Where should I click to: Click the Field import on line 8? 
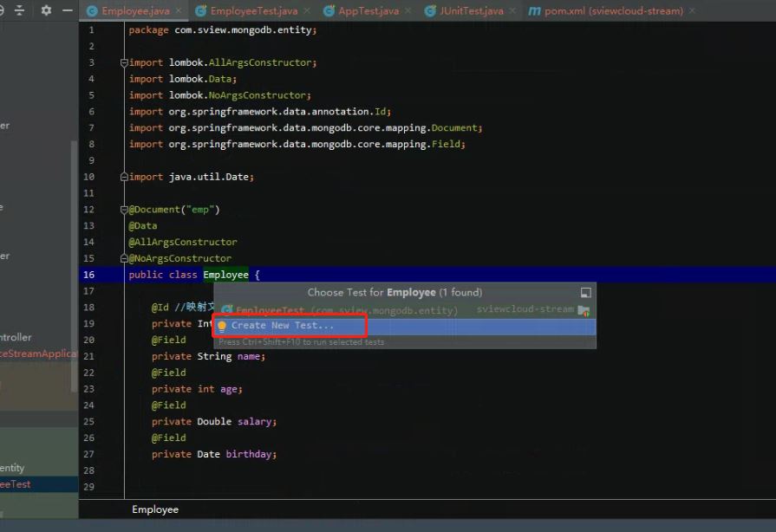[297, 145]
